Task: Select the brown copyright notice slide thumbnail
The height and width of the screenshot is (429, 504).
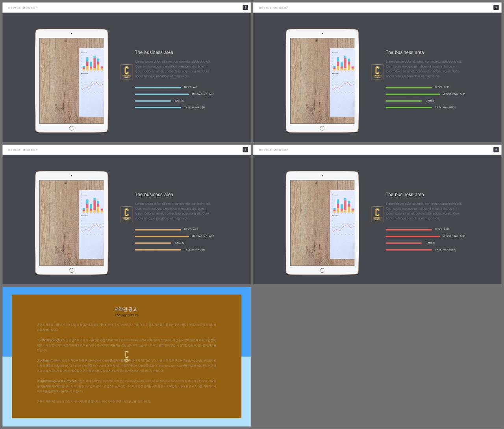Action: click(126, 357)
